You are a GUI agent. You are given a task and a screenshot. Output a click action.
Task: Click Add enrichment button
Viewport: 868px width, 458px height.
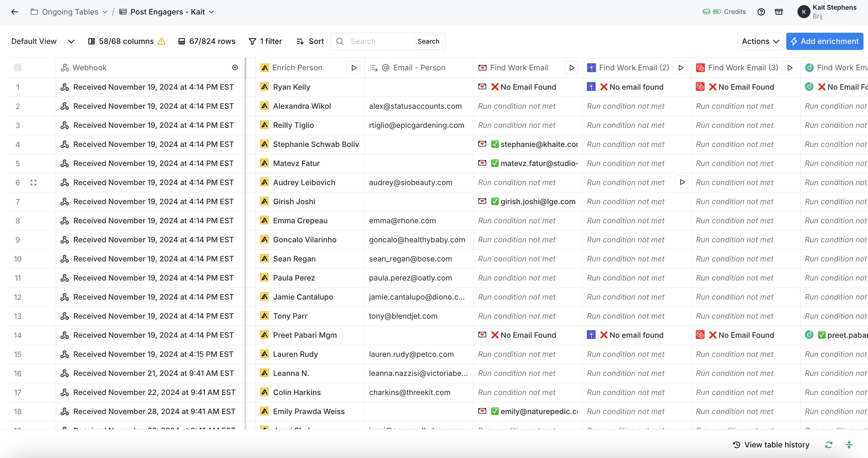click(x=824, y=41)
